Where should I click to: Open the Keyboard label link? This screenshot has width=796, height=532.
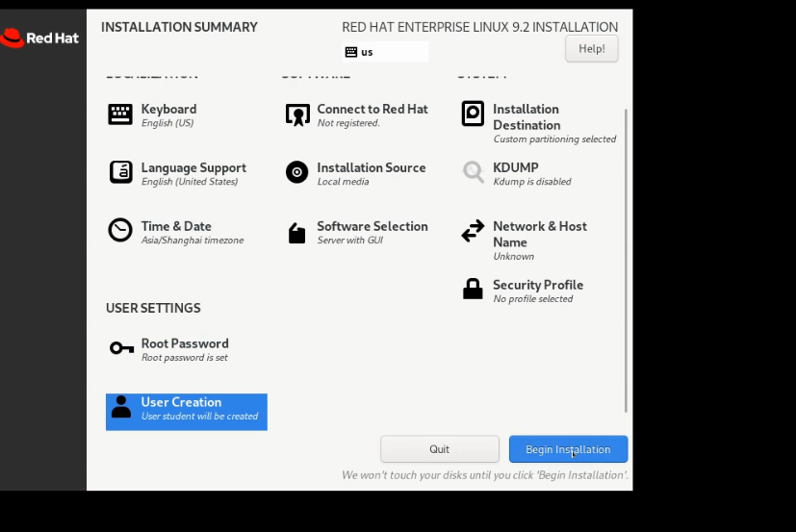(168, 109)
